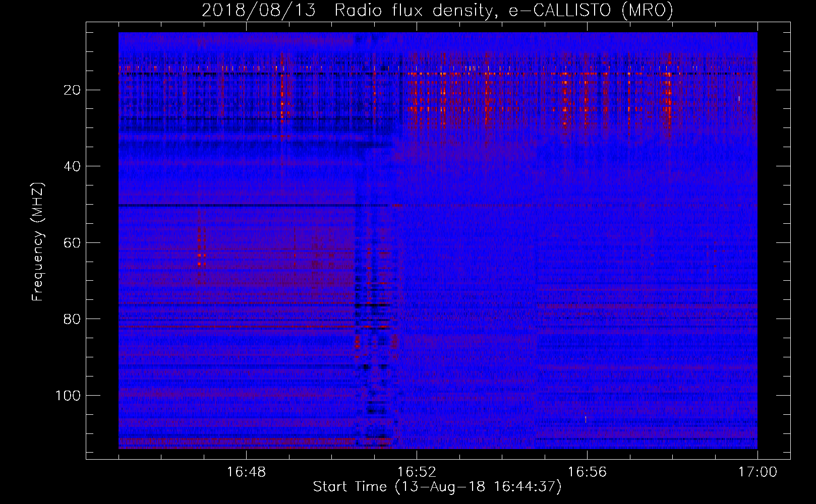Click the plot title "Radio flux density, e-CALLISTO (MRO)"

click(503, 10)
